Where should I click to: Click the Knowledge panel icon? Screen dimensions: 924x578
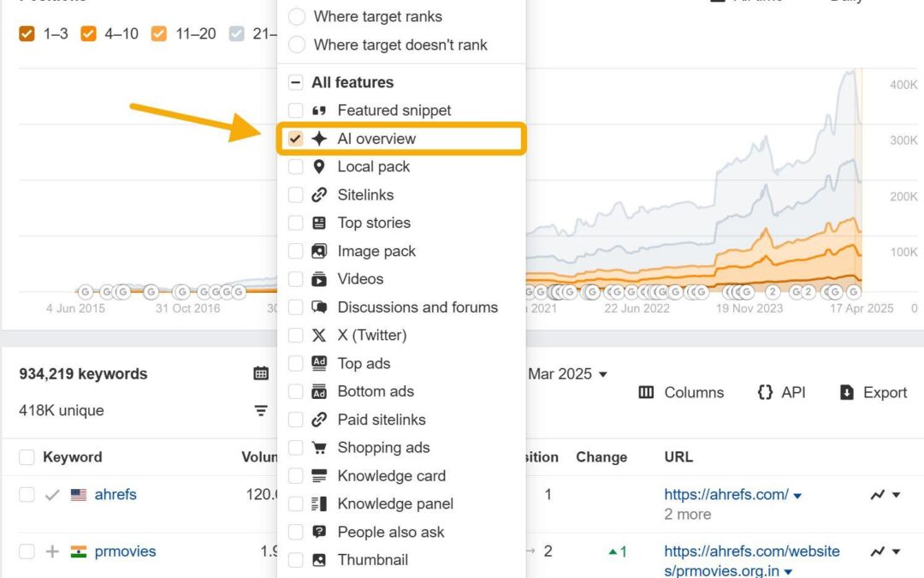point(319,504)
